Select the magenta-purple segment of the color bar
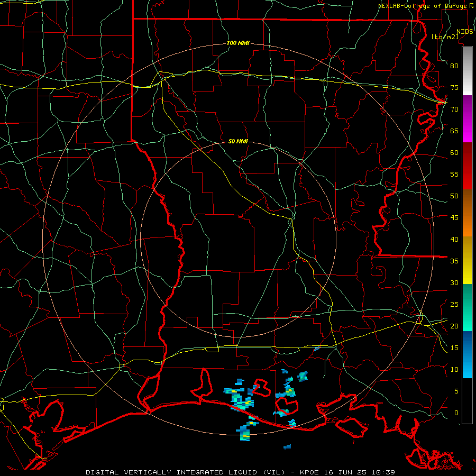The width and height of the screenshot is (476, 476). [x=467, y=118]
